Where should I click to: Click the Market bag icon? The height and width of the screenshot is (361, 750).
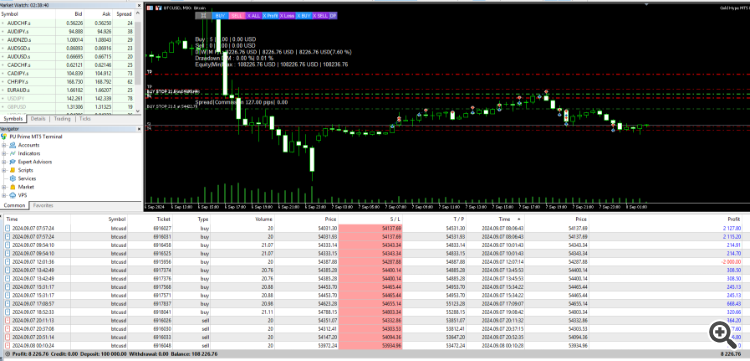tap(12, 187)
